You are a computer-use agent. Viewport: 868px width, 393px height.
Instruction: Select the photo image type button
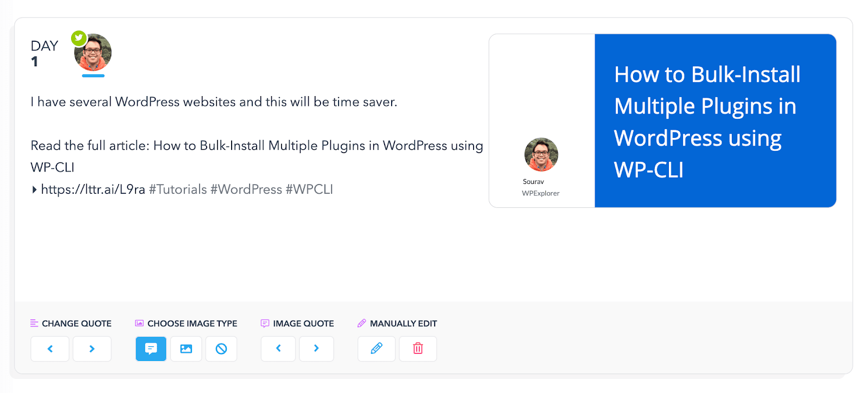tap(186, 348)
